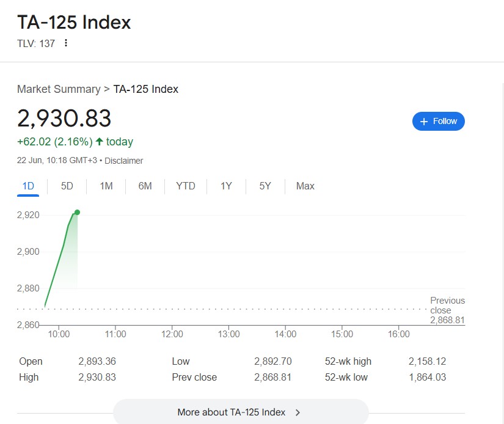Click the 22 Jun, 10:18 GMT+3 timestamp
This screenshot has width=504, height=424.
point(57,161)
